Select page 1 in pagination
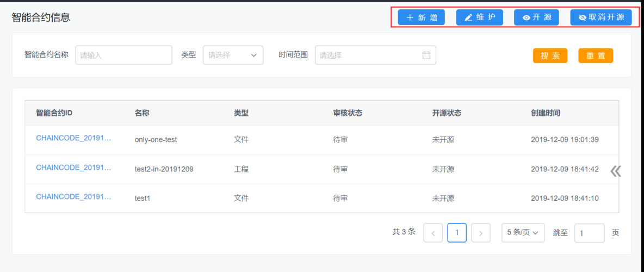The height and width of the screenshot is (272, 644). (457, 233)
